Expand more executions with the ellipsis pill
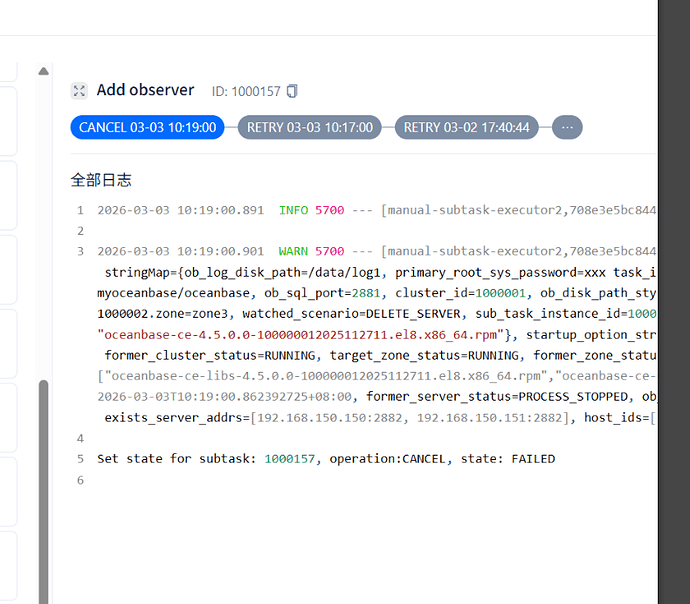This screenshot has height=604, width=690. coord(567,128)
